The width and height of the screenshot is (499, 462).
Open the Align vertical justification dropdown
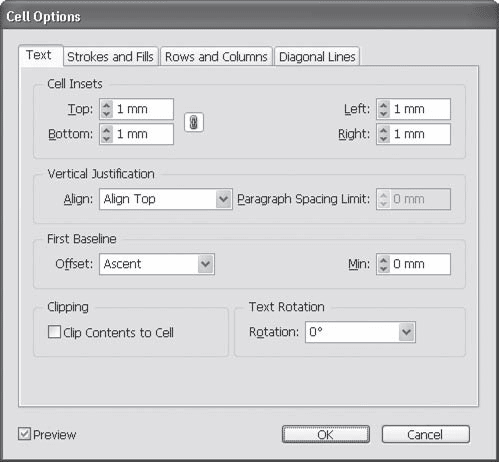(166, 199)
